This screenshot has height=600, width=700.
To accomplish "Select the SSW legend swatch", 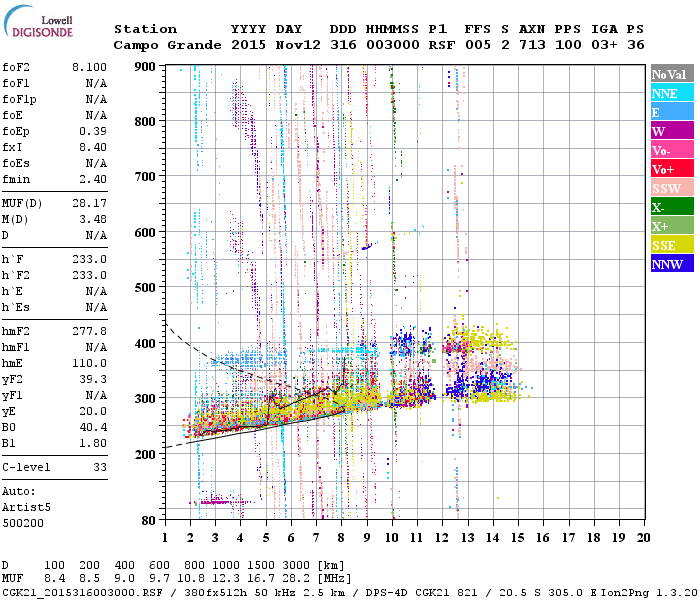I will pyautogui.click(x=672, y=188).
